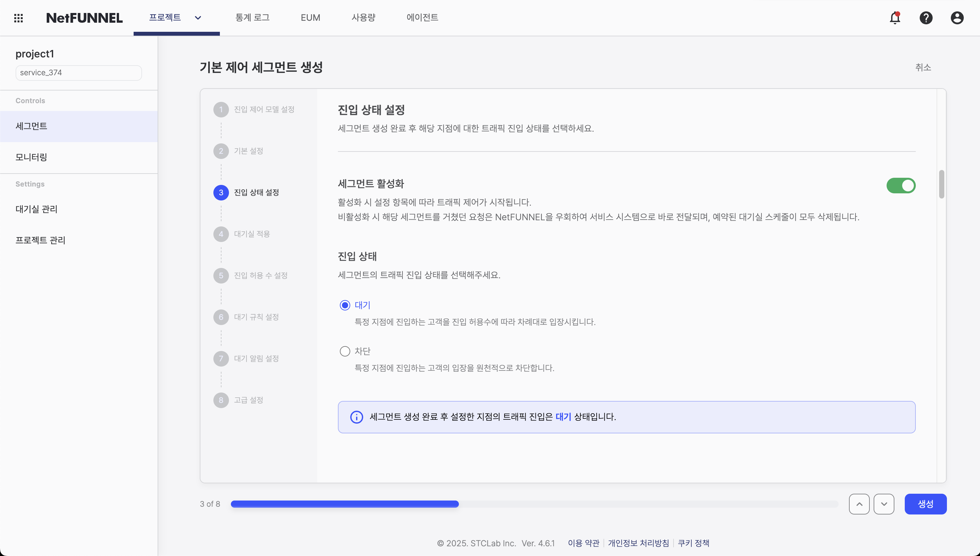Click the info icon in the blue notice box
Image resolution: width=980 pixels, height=556 pixels.
click(356, 417)
